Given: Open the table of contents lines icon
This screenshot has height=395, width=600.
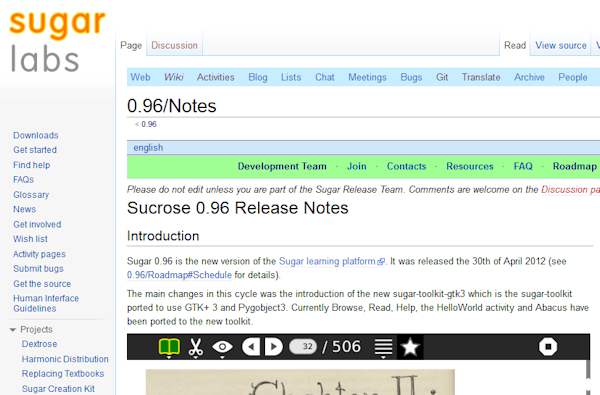Looking at the screenshot, I should pyautogui.click(x=383, y=348).
